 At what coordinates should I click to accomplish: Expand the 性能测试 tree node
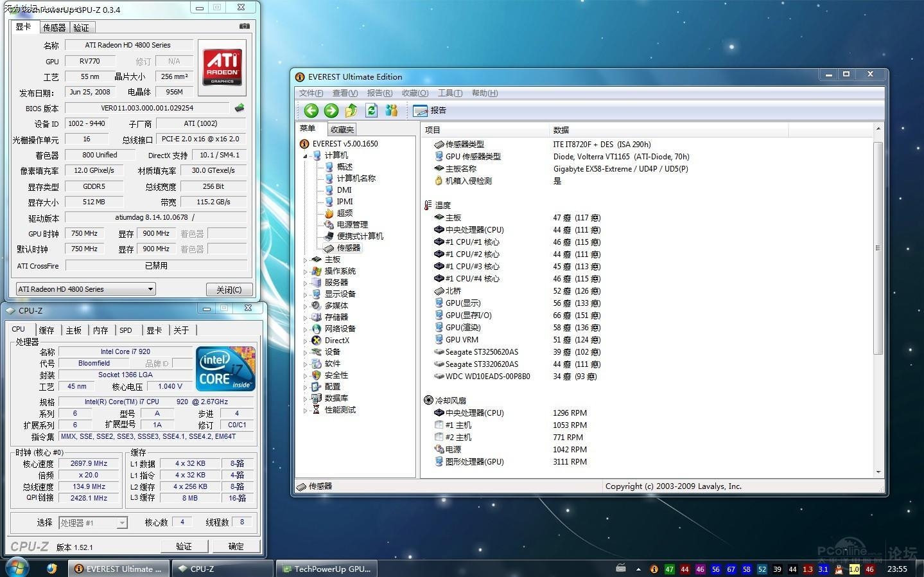click(x=306, y=411)
